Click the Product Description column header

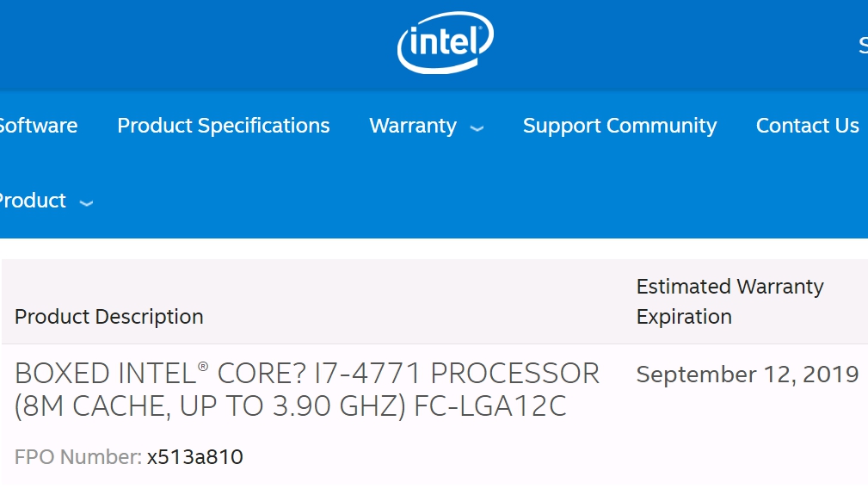click(x=109, y=317)
